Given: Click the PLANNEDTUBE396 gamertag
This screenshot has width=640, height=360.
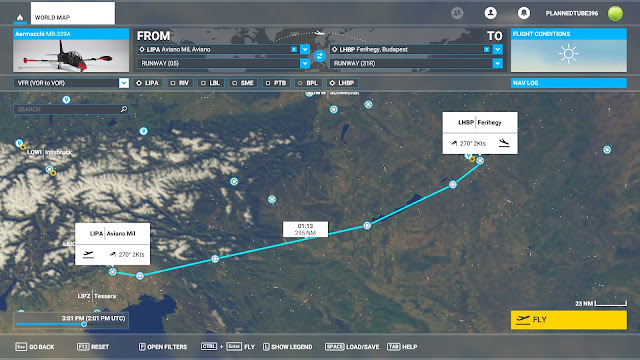Looking at the screenshot, I should [571, 13].
